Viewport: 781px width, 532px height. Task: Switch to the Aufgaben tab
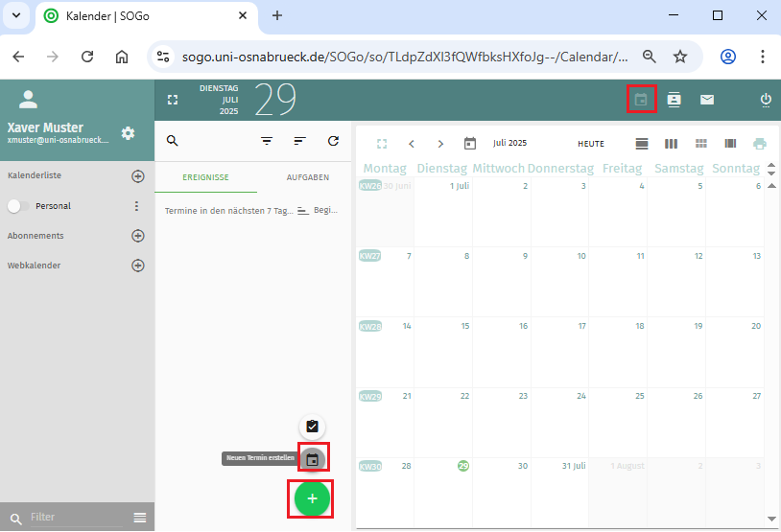(x=308, y=177)
